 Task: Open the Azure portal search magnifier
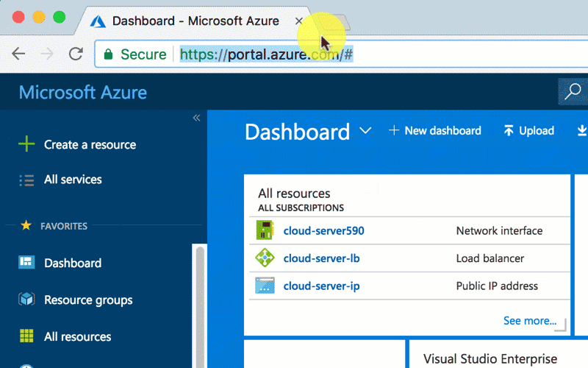click(573, 91)
